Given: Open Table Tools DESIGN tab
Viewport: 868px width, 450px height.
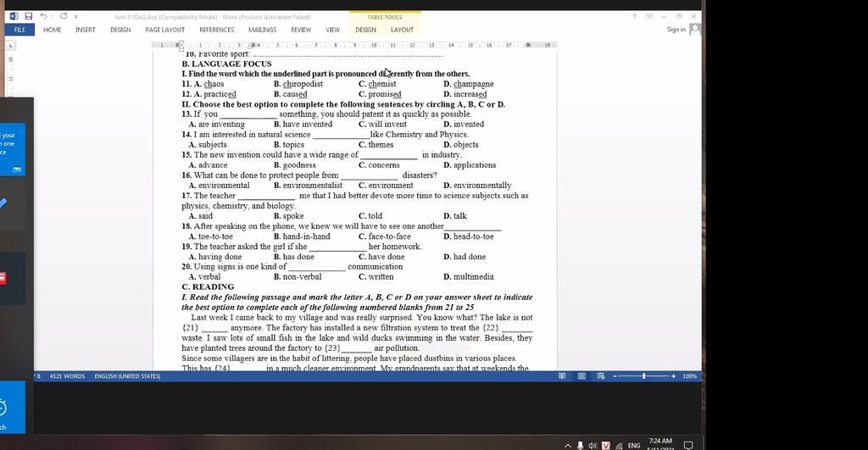Looking at the screenshot, I should pyautogui.click(x=365, y=30).
